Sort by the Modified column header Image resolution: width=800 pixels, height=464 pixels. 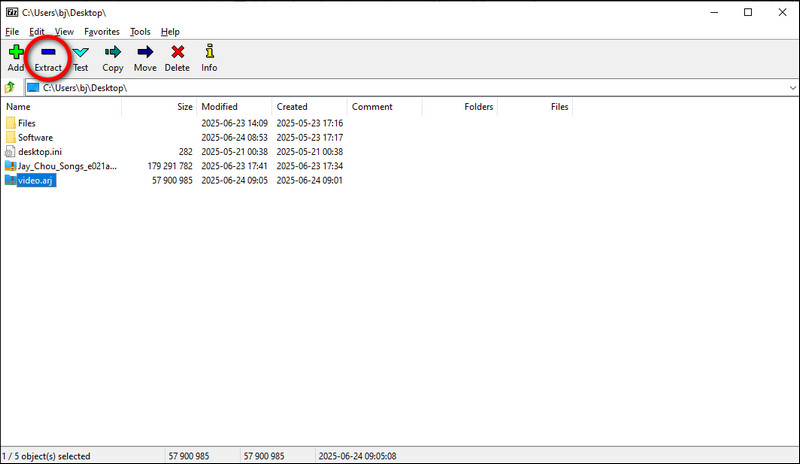tap(219, 106)
